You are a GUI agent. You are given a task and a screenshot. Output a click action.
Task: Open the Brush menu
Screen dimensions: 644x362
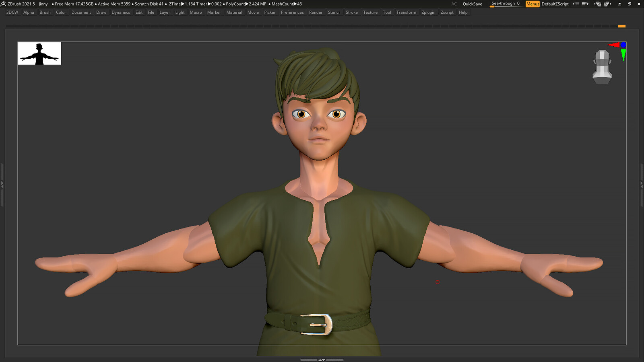45,12
